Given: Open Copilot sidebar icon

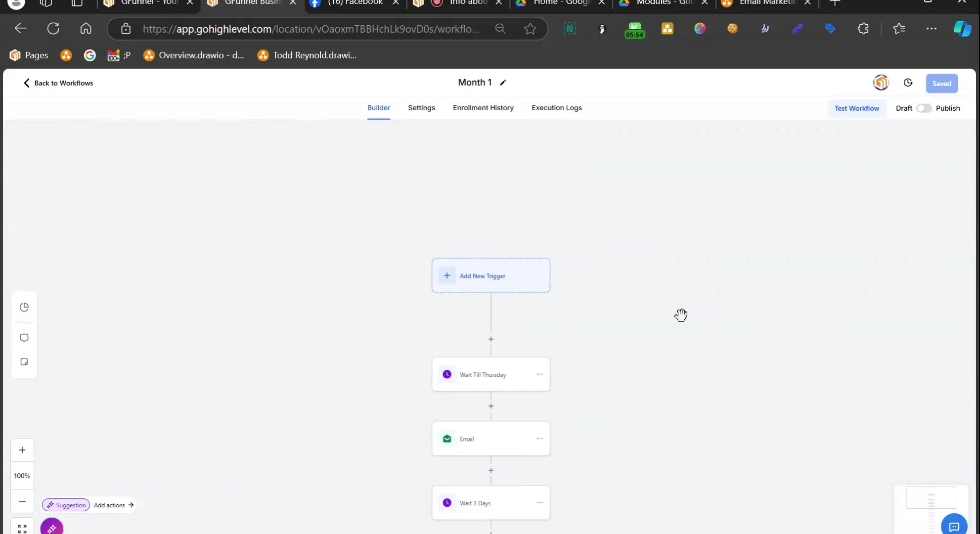Looking at the screenshot, I should pyautogui.click(x=962, y=29).
